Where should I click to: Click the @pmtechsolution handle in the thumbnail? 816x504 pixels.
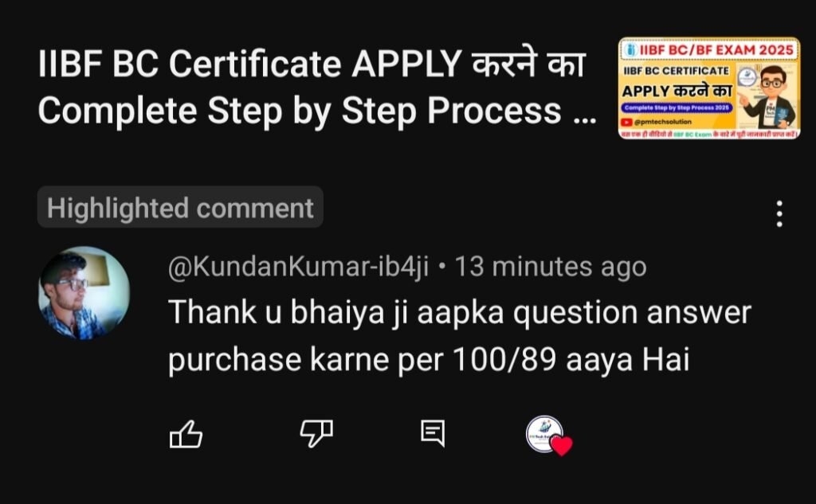pos(662,123)
